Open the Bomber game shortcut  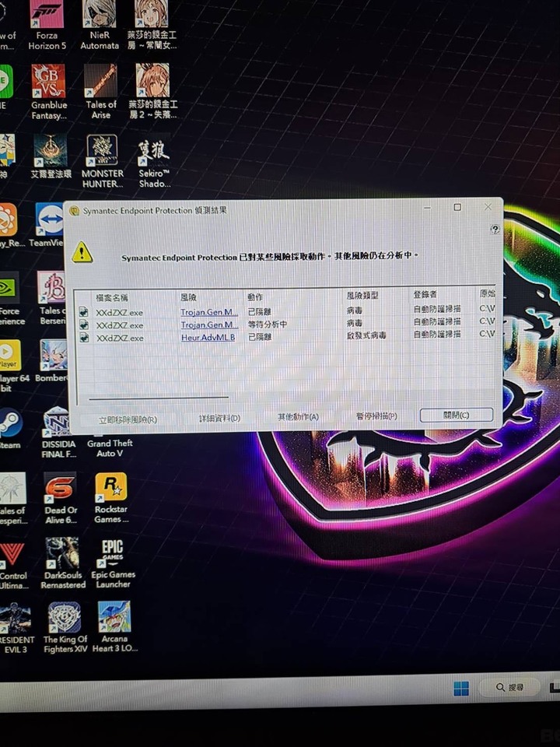[x=52, y=360]
